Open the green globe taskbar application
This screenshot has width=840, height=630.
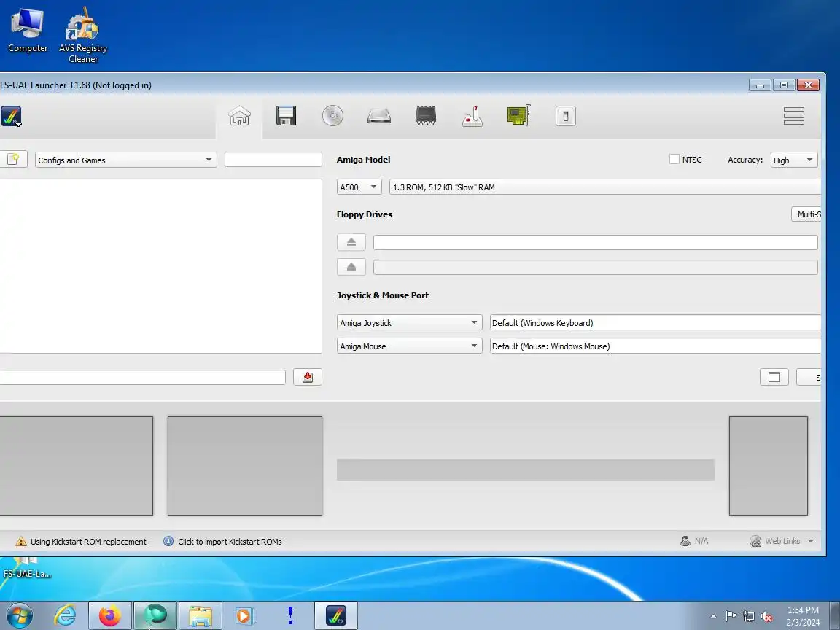point(155,615)
